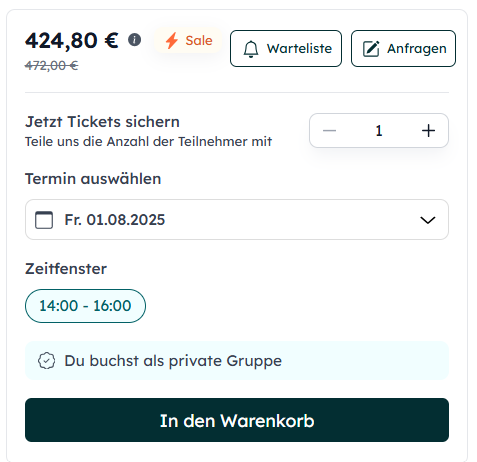This screenshot has height=462, width=477.
Task: Click the participant quantity value field
Action: tap(379, 130)
